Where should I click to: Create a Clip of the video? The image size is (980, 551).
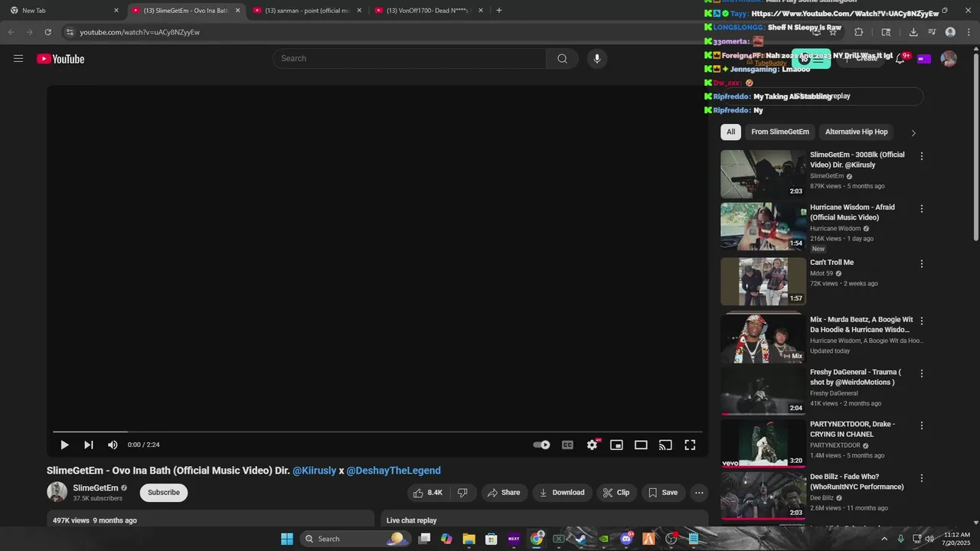point(616,493)
